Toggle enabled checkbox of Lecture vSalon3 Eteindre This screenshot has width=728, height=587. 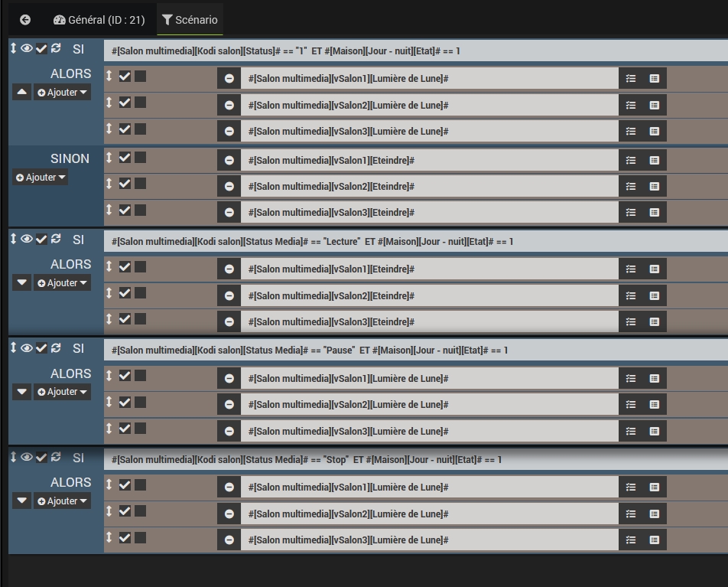pyautogui.click(x=125, y=319)
